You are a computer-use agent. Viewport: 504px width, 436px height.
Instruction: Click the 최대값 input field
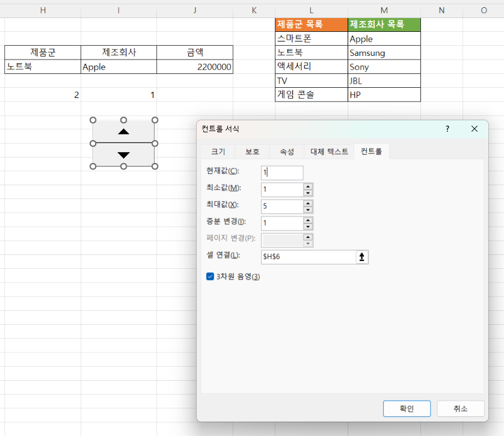[x=282, y=206]
